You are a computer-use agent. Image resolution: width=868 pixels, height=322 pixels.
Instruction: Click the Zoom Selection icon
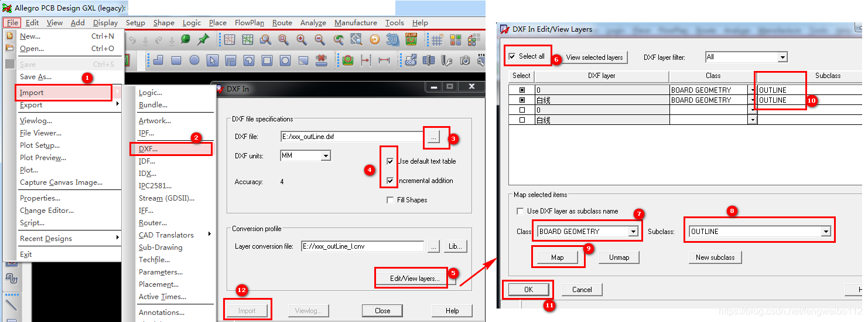click(x=356, y=39)
